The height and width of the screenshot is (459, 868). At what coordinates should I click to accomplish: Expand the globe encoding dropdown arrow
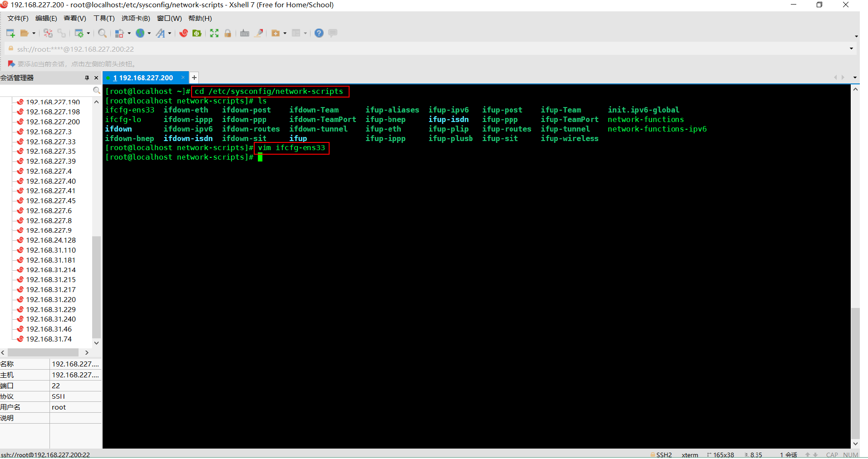pyautogui.click(x=149, y=33)
